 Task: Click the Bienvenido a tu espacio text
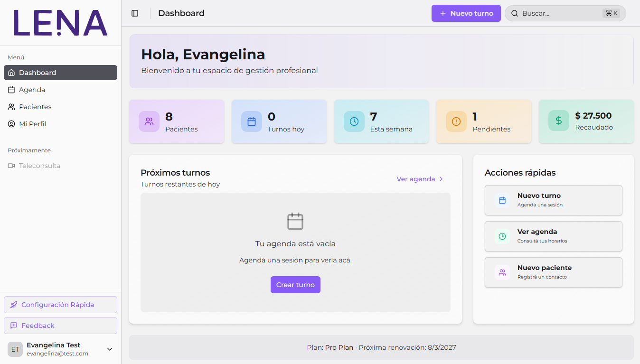click(x=229, y=71)
